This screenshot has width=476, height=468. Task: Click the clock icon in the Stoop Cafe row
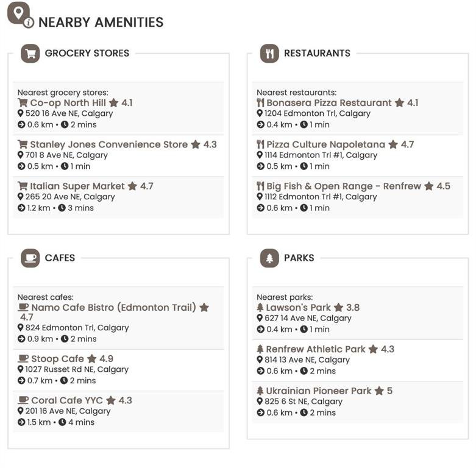[64, 381]
